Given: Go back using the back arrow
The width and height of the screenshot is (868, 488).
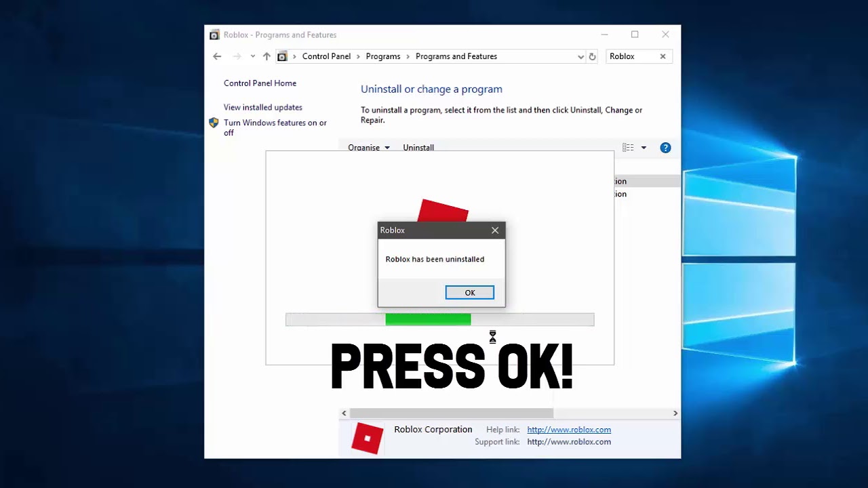Looking at the screenshot, I should click(x=217, y=56).
